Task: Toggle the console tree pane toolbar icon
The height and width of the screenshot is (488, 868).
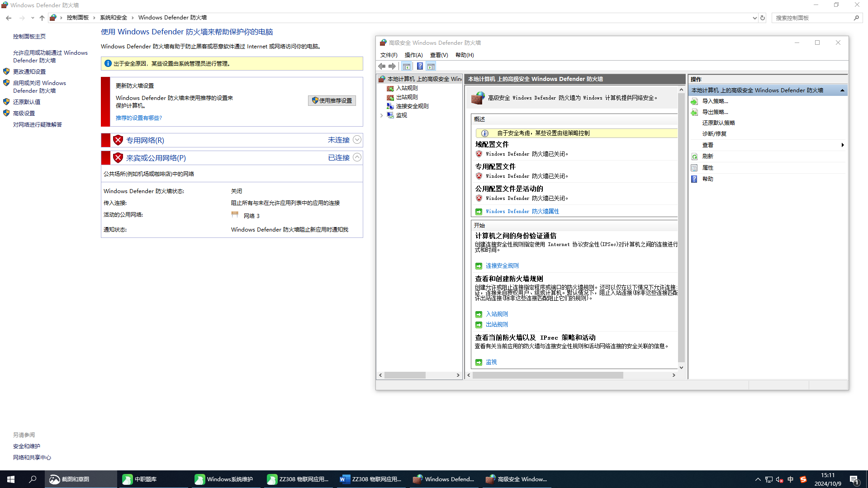Action: pos(407,66)
